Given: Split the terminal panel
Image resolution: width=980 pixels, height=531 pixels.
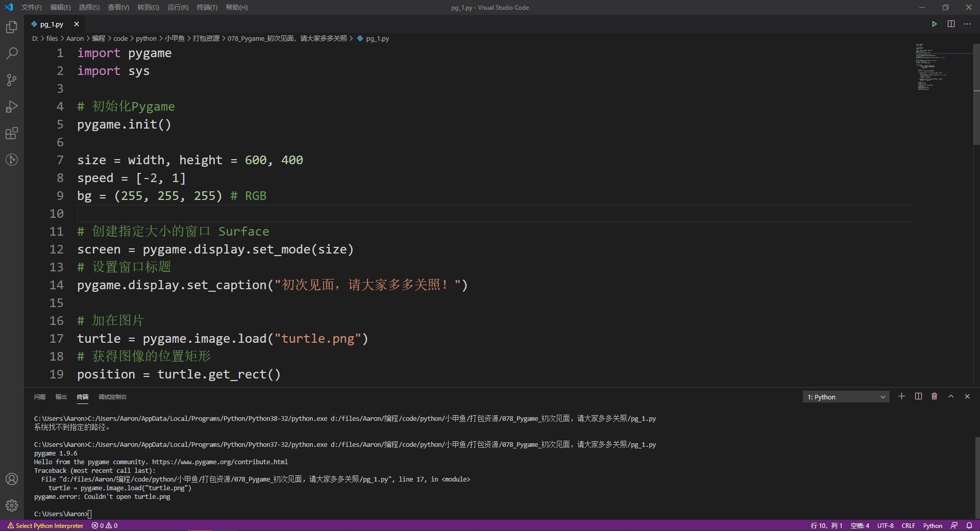Looking at the screenshot, I should 918,396.
